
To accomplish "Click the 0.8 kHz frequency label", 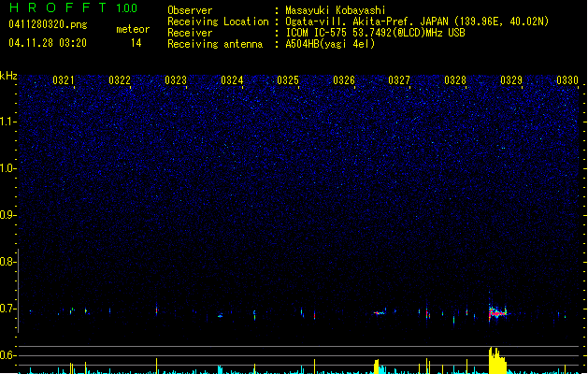I will [8, 262].
